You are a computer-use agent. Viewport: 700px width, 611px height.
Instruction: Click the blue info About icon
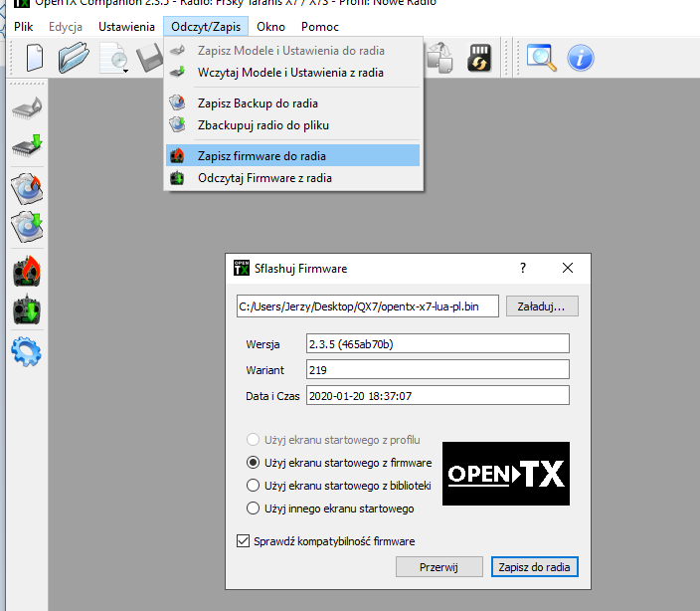(581, 58)
